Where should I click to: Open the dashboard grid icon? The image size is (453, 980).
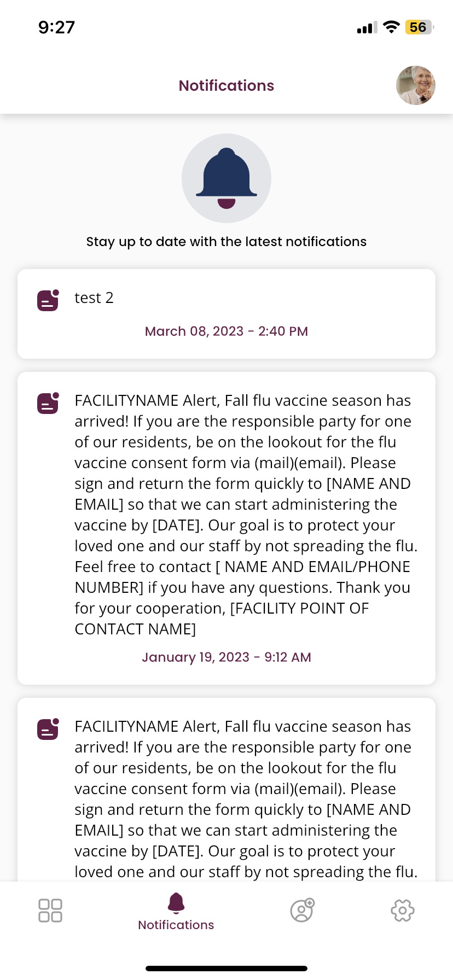click(x=50, y=911)
